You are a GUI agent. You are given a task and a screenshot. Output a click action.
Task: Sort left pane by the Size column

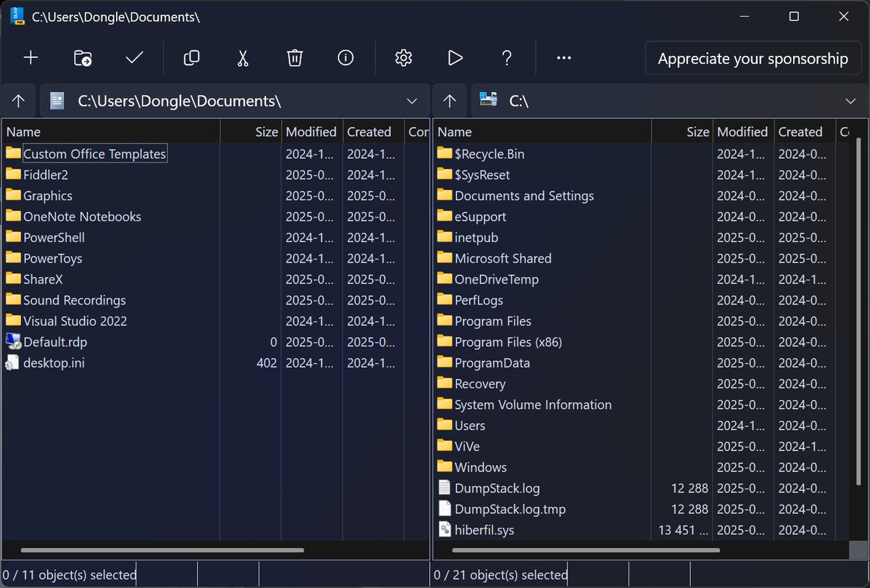click(266, 131)
